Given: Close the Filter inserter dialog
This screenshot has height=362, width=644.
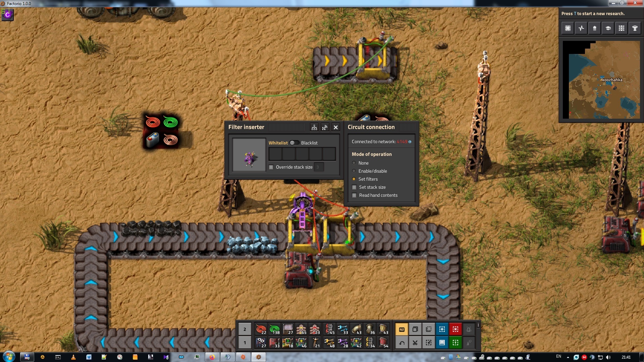Looking at the screenshot, I should point(336,127).
